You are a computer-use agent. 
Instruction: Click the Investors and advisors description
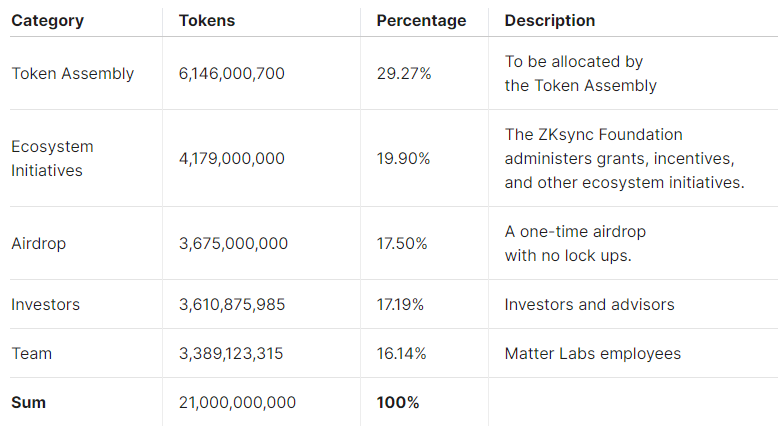point(589,304)
